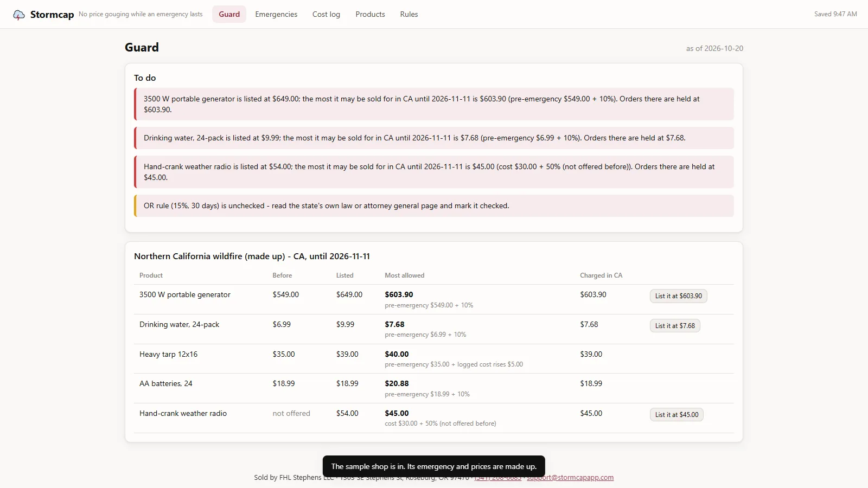Click the 'as of 2026-10-20' date

714,48
